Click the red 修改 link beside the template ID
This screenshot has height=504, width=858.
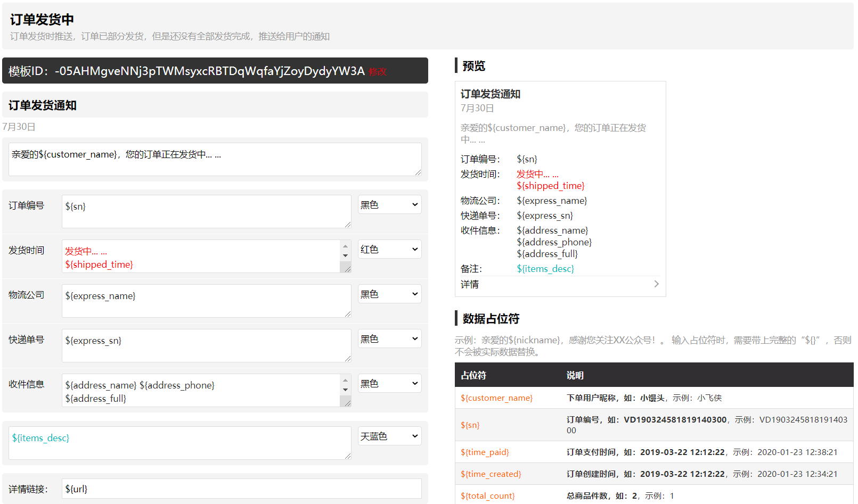tap(378, 72)
